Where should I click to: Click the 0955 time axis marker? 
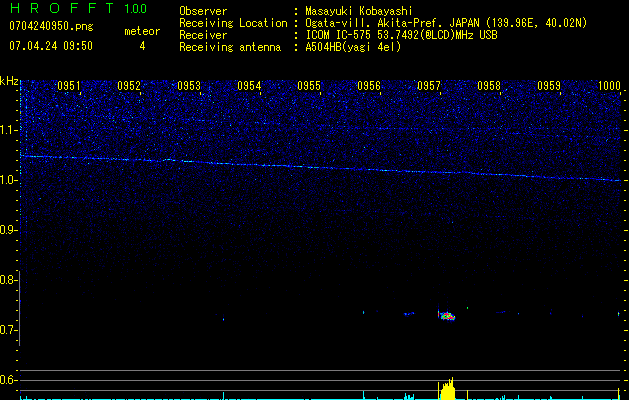pyautogui.click(x=309, y=86)
